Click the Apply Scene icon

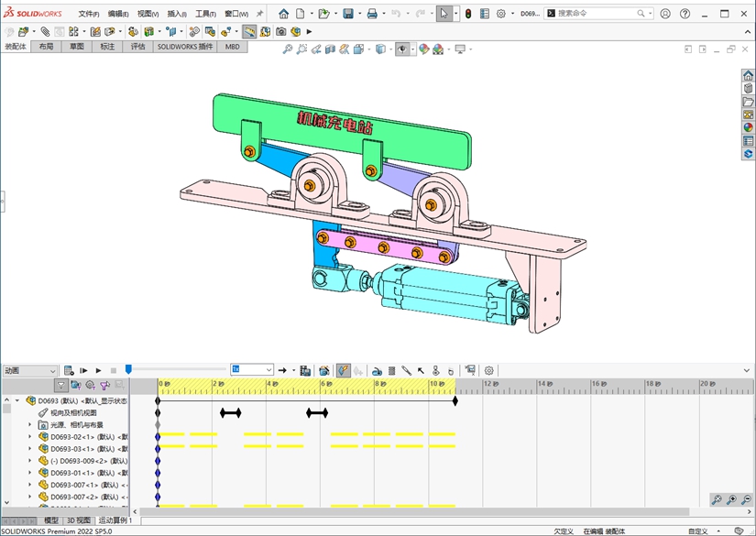(438, 49)
